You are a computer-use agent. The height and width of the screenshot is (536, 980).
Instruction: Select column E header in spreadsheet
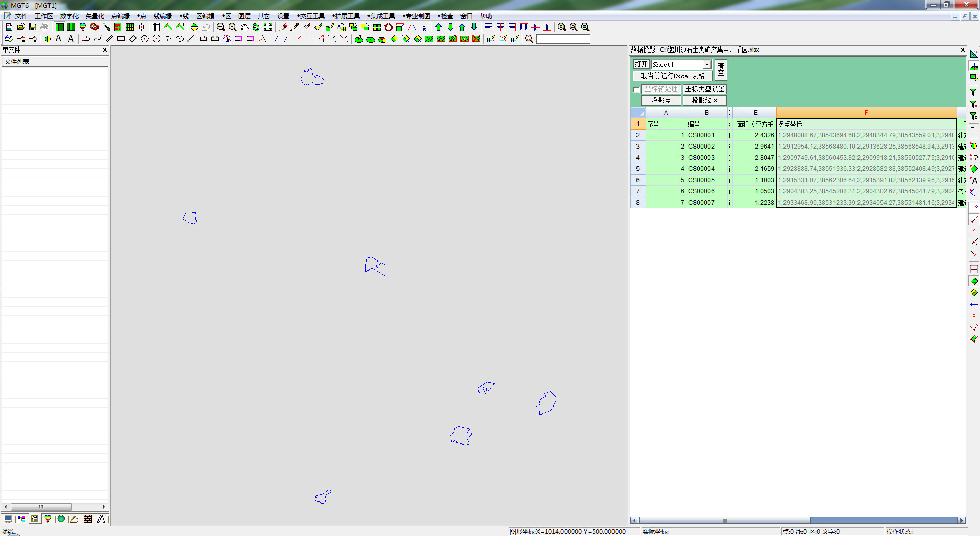tap(756, 113)
